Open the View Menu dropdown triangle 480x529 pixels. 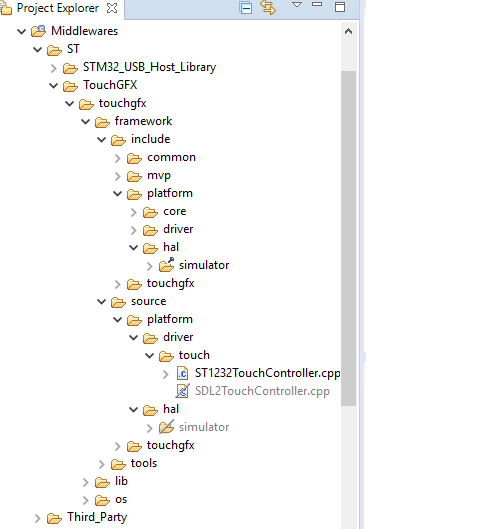(297, 5)
